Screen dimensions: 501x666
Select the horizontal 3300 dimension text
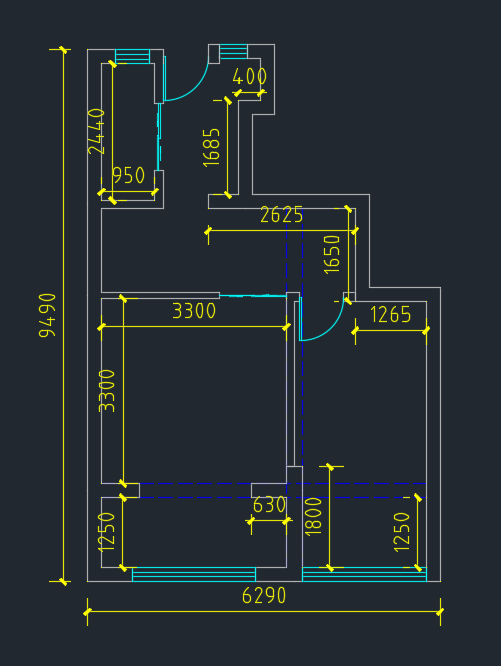coord(194,311)
